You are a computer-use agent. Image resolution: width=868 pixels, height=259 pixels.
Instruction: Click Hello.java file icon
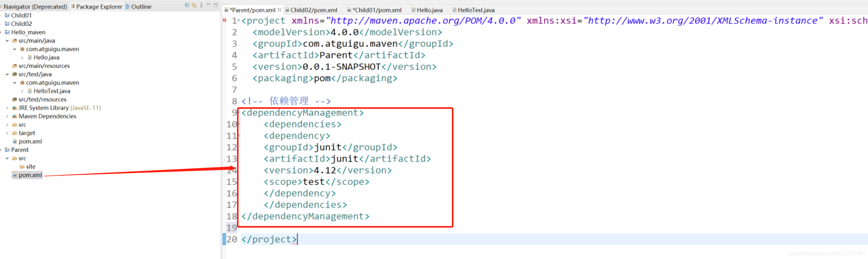(30, 57)
